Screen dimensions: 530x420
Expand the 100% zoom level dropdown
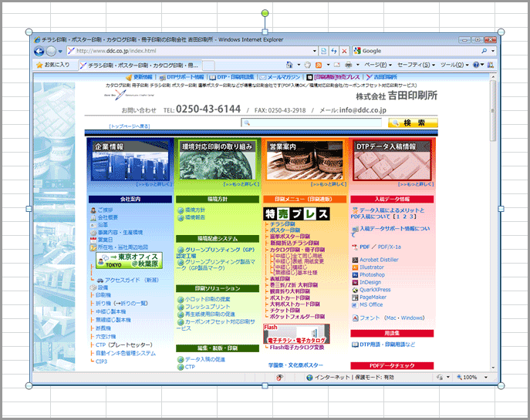[486, 378]
